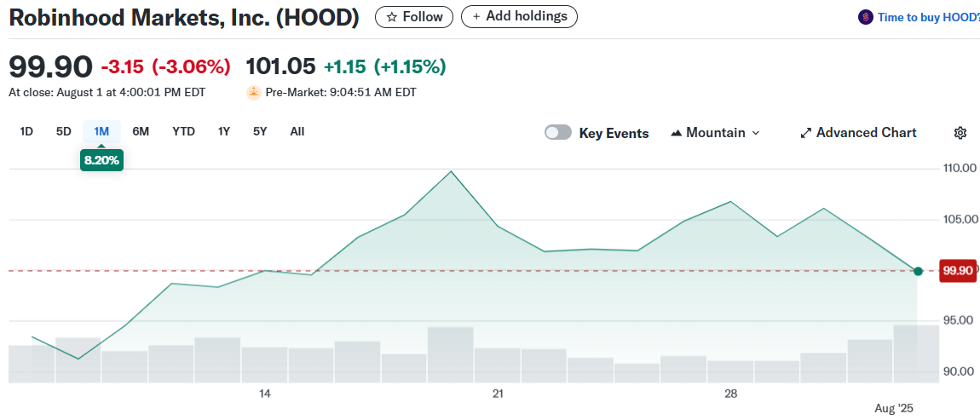Click the Pre-Market 9:04:51 AM EDT timestamp
Viewport: 980px width, 420px height.
click(341, 93)
